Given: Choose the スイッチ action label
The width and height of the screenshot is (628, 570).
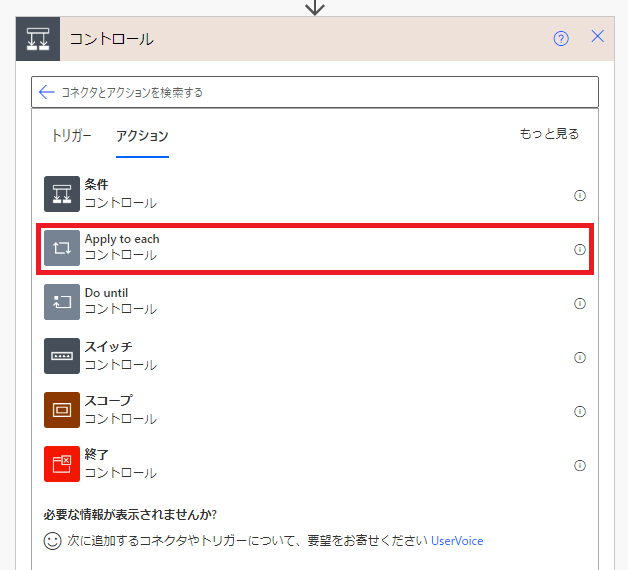Looking at the screenshot, I should 109,347.
